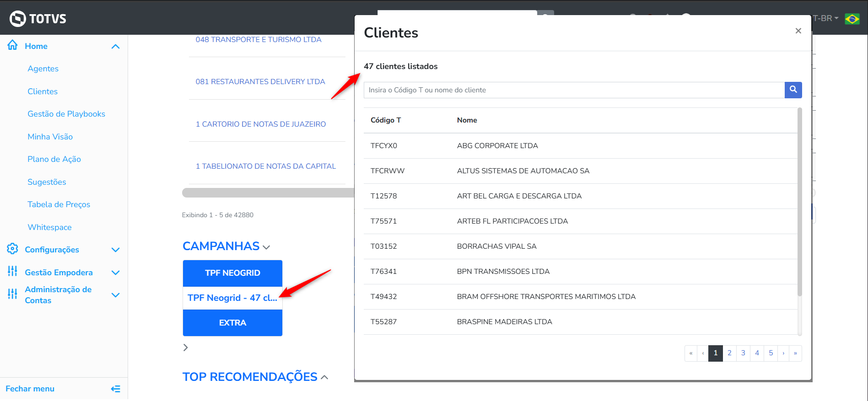The height and width of the screenshot is (401, 868).
Task: Open 1 TABELIONATO DE NOTAS DA CAPITAL
Action: (266, 166)
